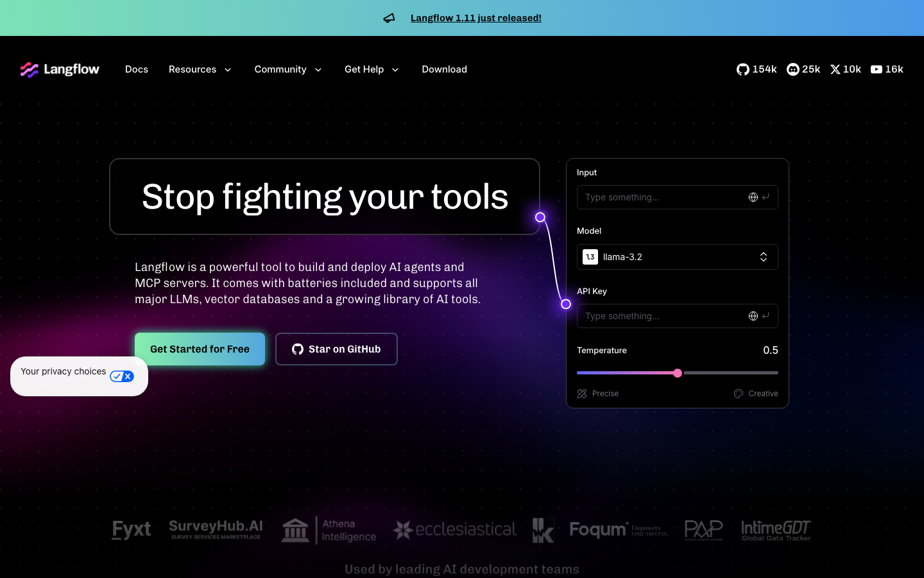Viewport: 924px width, 578px height.
Task: Click the megaphone announcement icon
Action: click(389, 18)
